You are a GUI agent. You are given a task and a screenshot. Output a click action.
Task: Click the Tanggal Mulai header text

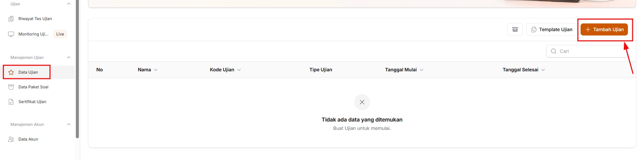coord(401,70)
